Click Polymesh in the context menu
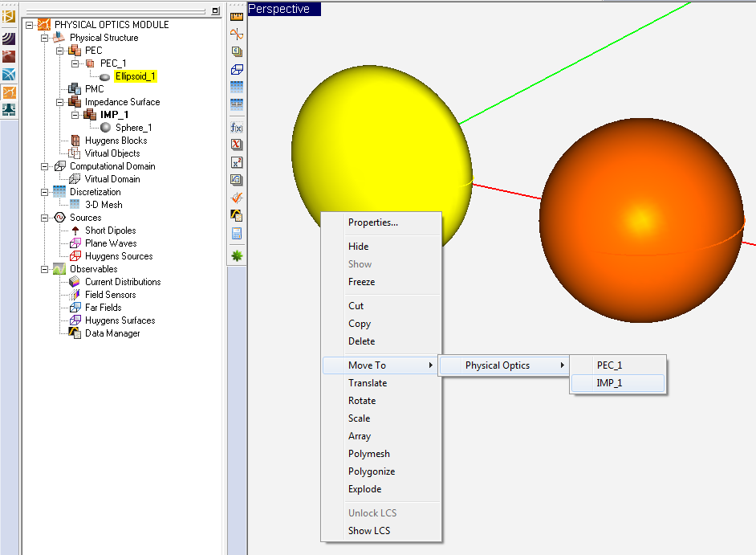 click(368, 454)
